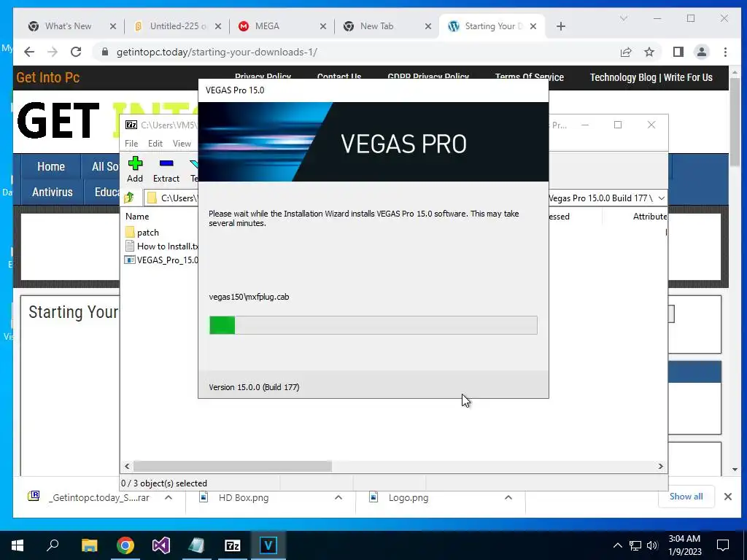Open the Antivirus navigation item
Image resolution: width=747 pixels, height=560 pixels.
pyautogui.click(x=53, y=192)
